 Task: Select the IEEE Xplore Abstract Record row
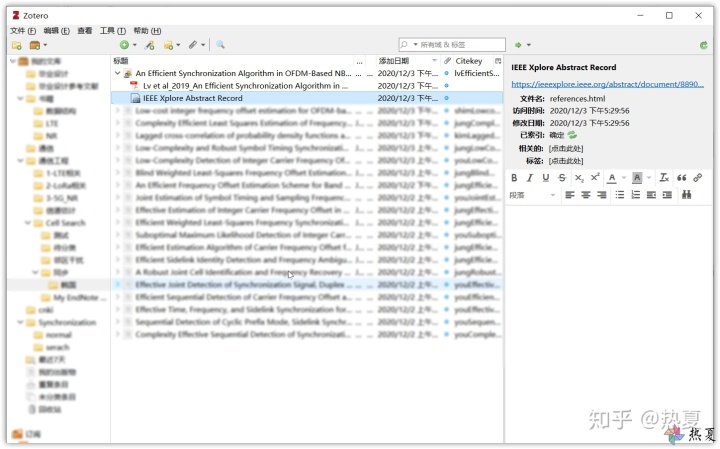[x=307, y=98]
